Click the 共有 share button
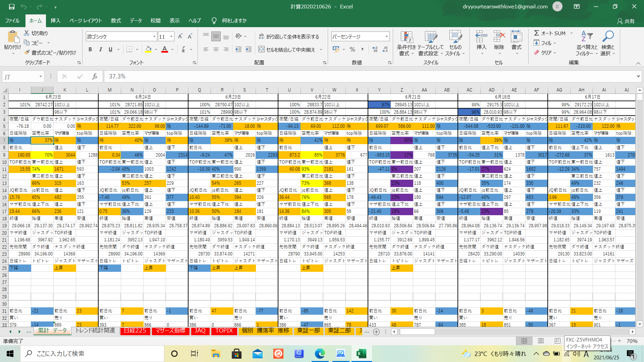 click(626, 21)
